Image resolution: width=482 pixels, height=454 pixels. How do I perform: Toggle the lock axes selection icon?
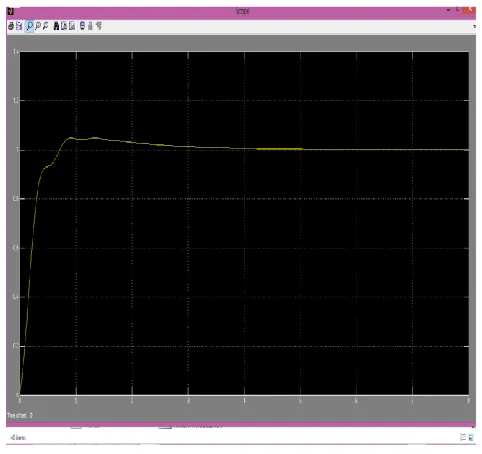point(90,26)
